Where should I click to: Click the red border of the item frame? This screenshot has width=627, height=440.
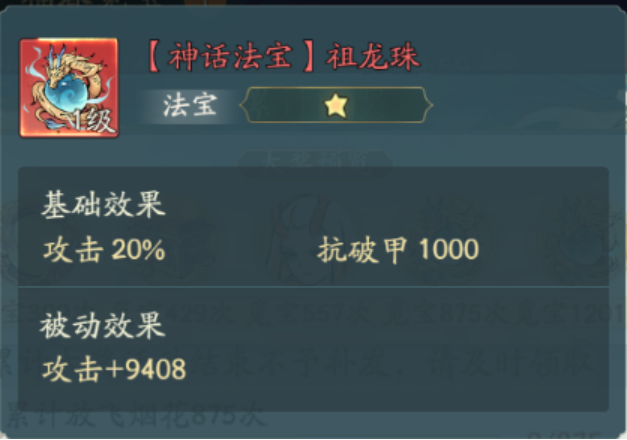(x=69, y=40)
